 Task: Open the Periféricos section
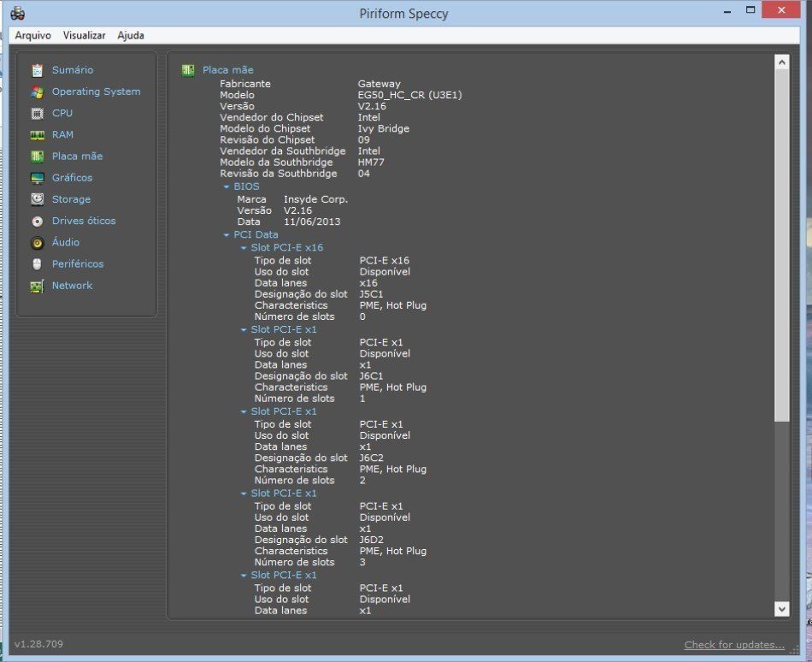(x=78, y=263)
